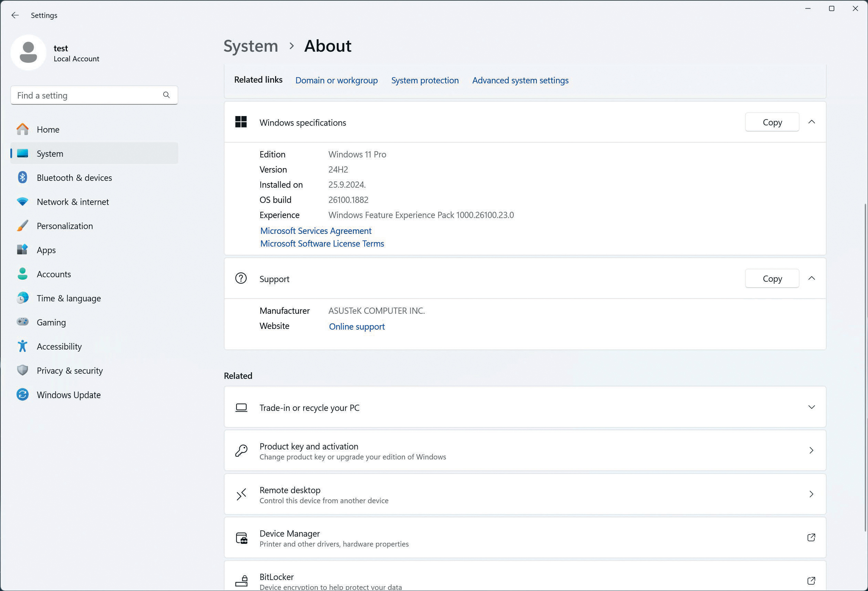Open System protection link
868x591 pixels.
[x=425, y=80]
